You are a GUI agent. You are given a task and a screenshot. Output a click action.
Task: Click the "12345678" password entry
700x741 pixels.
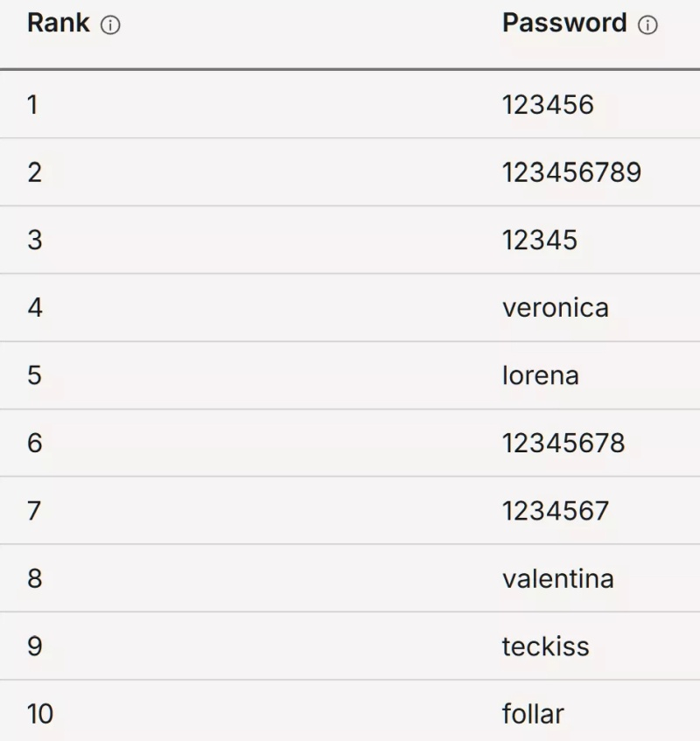pyautogui.click(x=563, y=443)
